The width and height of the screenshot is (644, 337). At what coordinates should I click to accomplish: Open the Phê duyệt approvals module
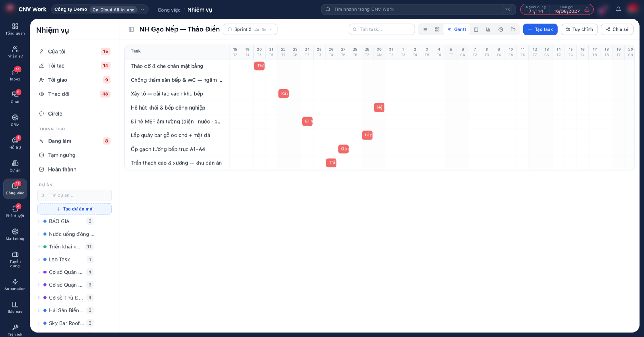click(15, 211)
